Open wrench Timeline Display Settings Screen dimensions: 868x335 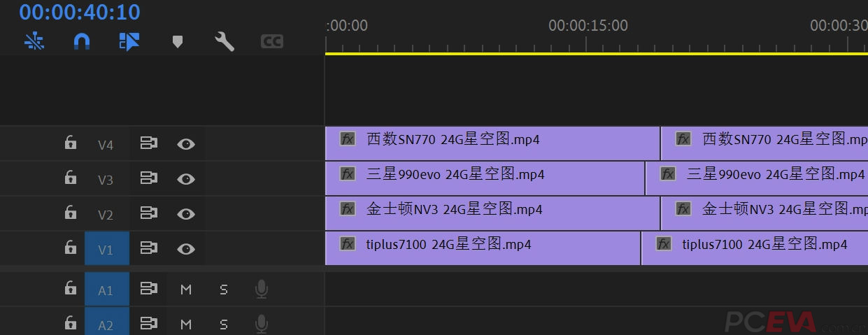pos(224,42)
